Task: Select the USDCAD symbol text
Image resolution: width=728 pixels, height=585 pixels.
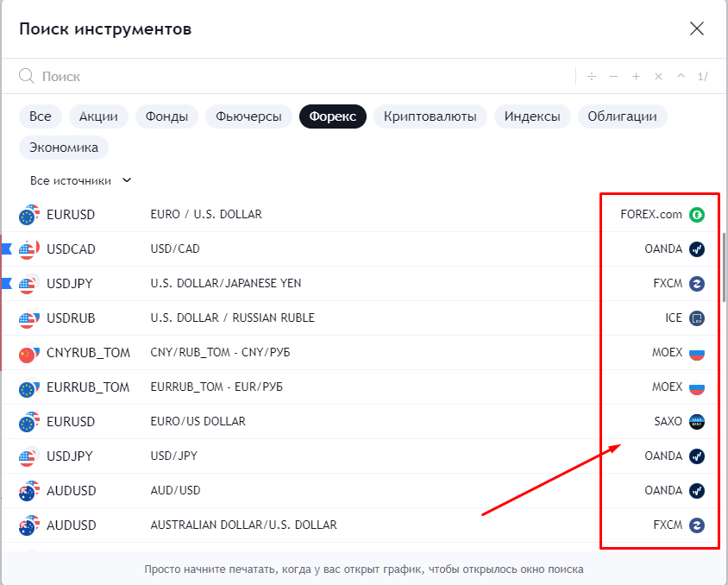Action: click(x=71, y=248)
